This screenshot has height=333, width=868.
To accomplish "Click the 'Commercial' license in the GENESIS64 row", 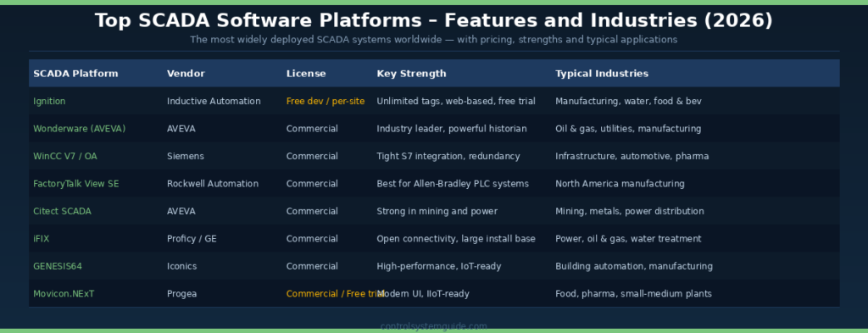I will pos(312,267).
